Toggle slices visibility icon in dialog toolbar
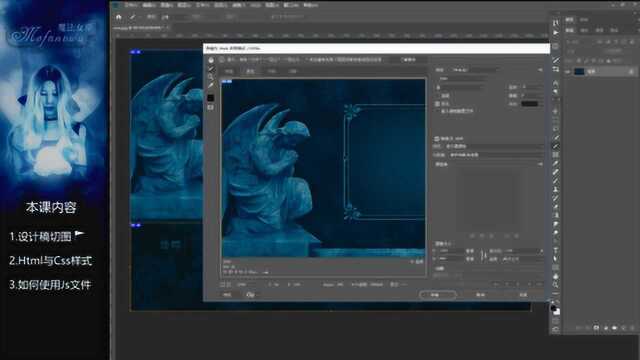Image resolution: width=640 pixels, height=360 pixels. [211, 107]
